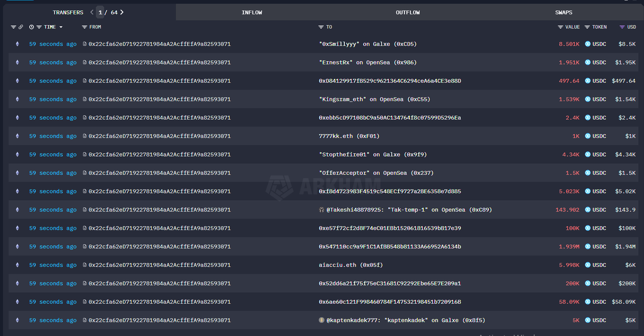This screenshot has width=644, height=336.
Task: Open the TOKEN column filter
Action: point(587,27)
